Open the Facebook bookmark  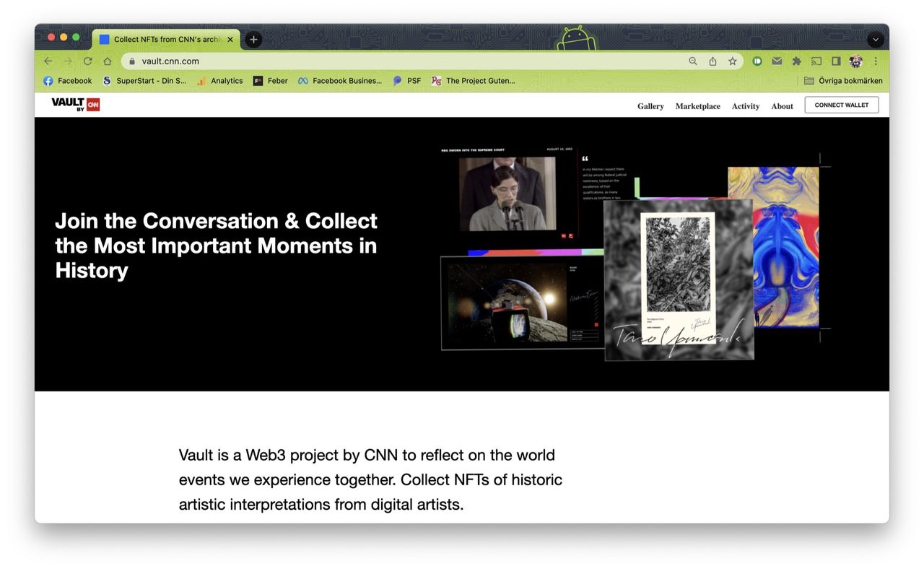(68, 81)
